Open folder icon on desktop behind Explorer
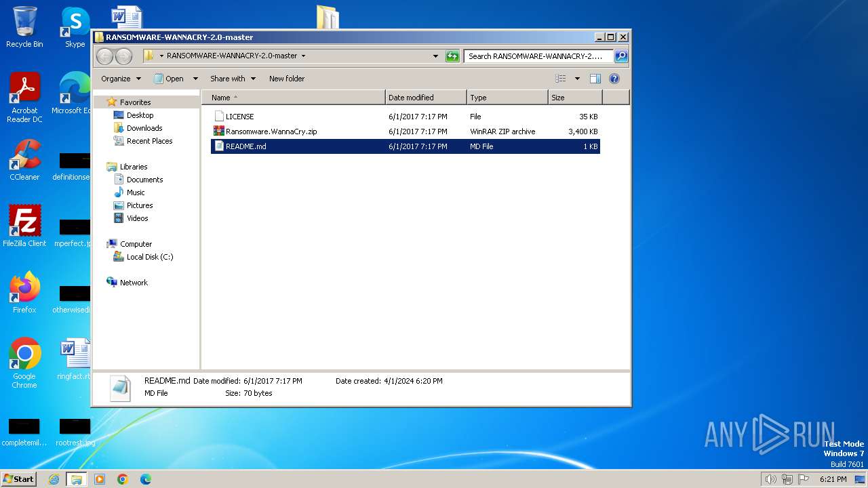Image resolution: width=868 pixels, height=488 pixels. pyautogui.click(x=328, y=17)
